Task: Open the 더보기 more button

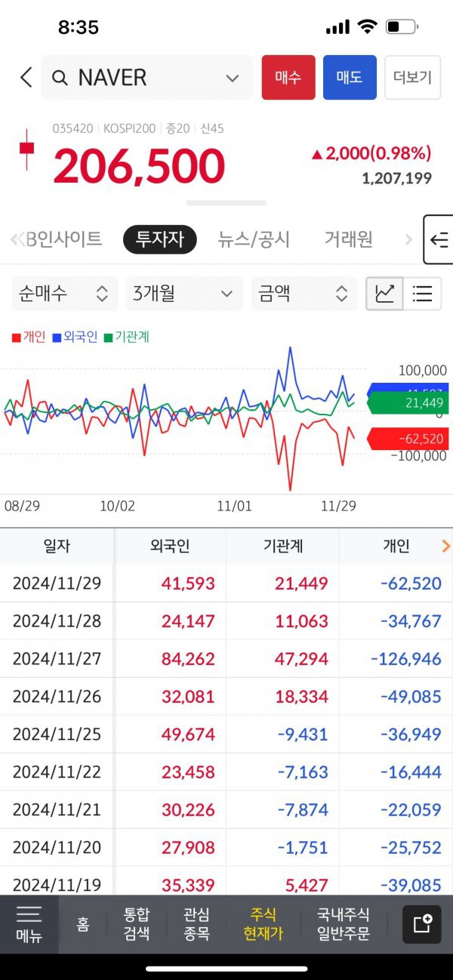Action: pyautogui.click(x=412, y=77)
